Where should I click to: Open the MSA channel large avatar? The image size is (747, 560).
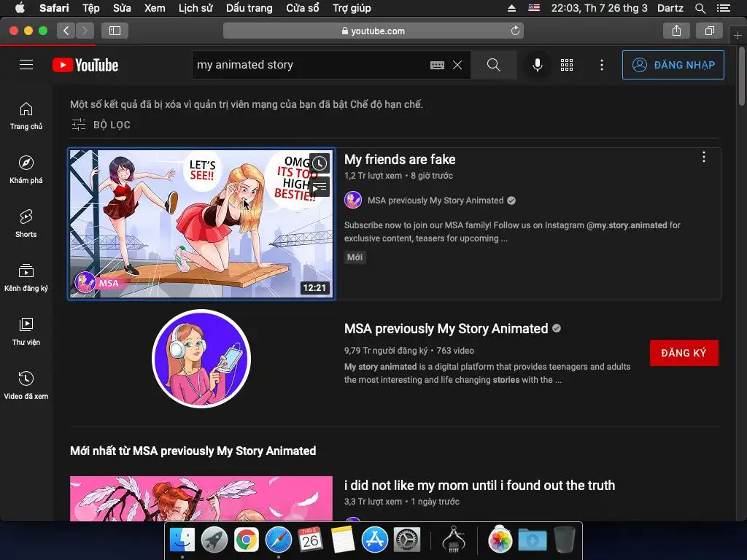[201, 359]
